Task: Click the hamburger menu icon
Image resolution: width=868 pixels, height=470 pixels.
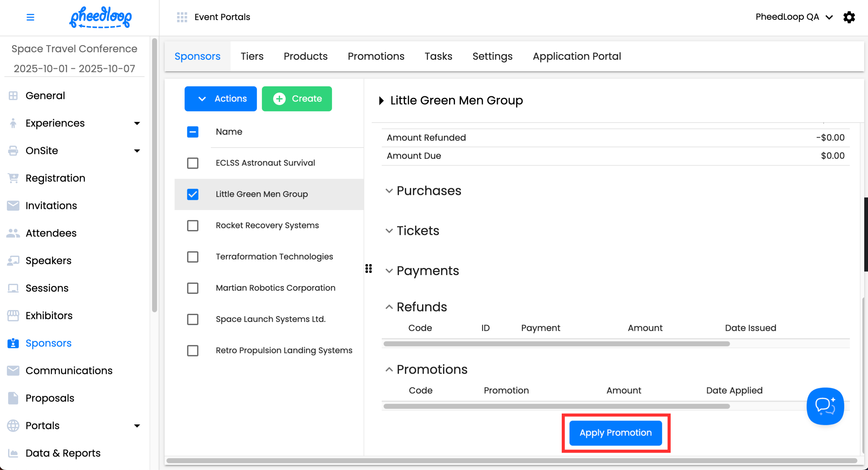Action: pyautogui.click(x=30, y=17)
